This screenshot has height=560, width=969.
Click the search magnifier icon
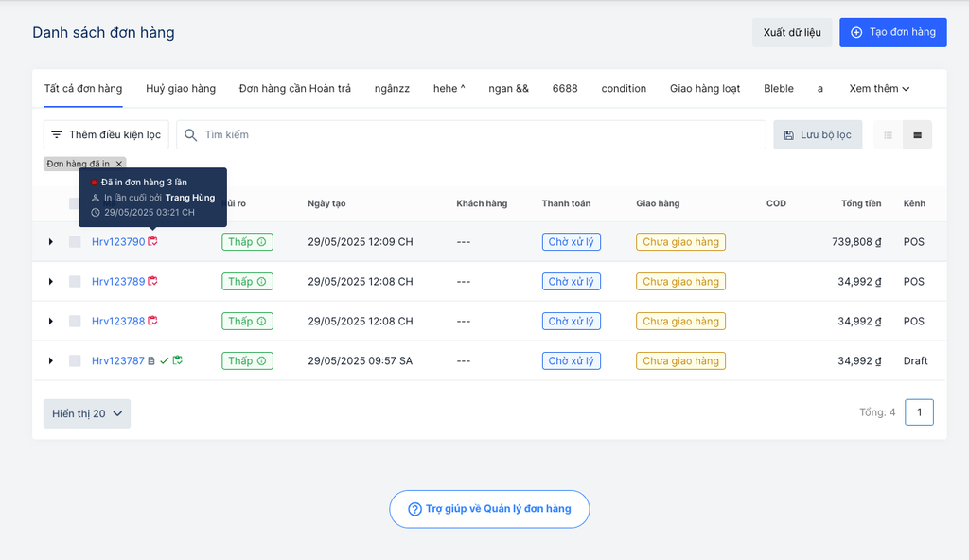click(x=191, y=135)
